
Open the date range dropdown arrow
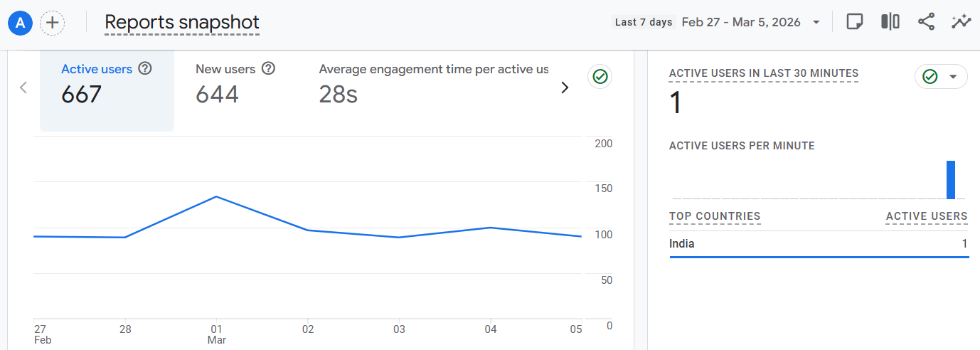point(816,22)
